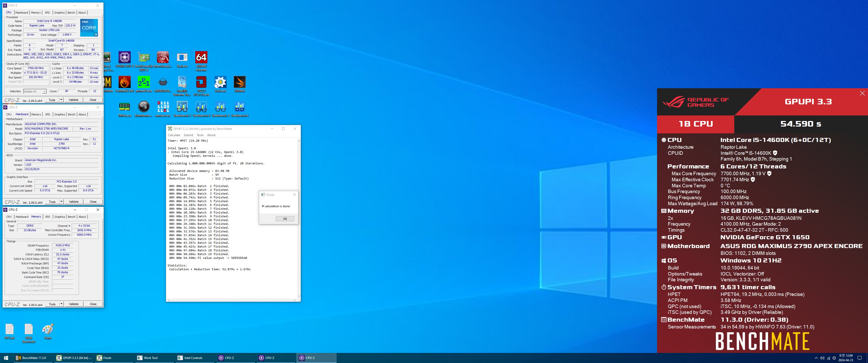Click Validate in Mainboard CPU-Z window
The width and height of the screenshot is (868, 363).
coord(74,202)
